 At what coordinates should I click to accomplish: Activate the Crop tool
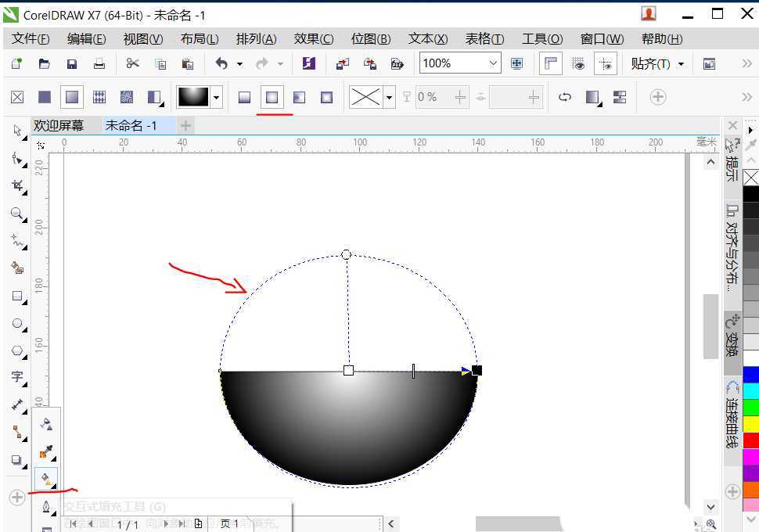pyautogui.click(x=17, y=183)
